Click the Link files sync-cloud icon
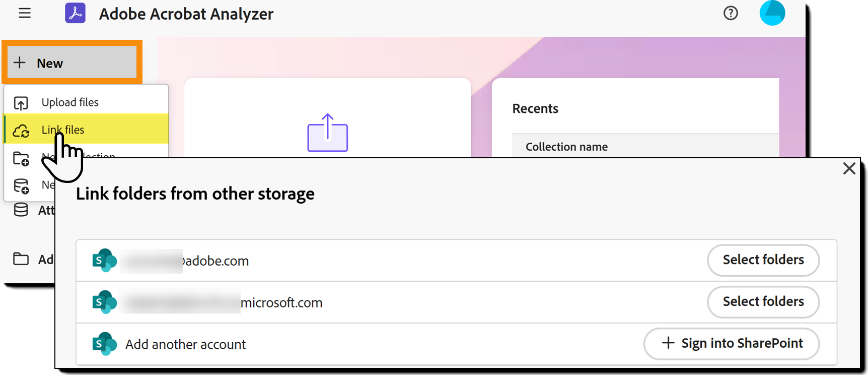Viewport: 868px width, 375px height. pyautogui.click(x=21, y=130)
